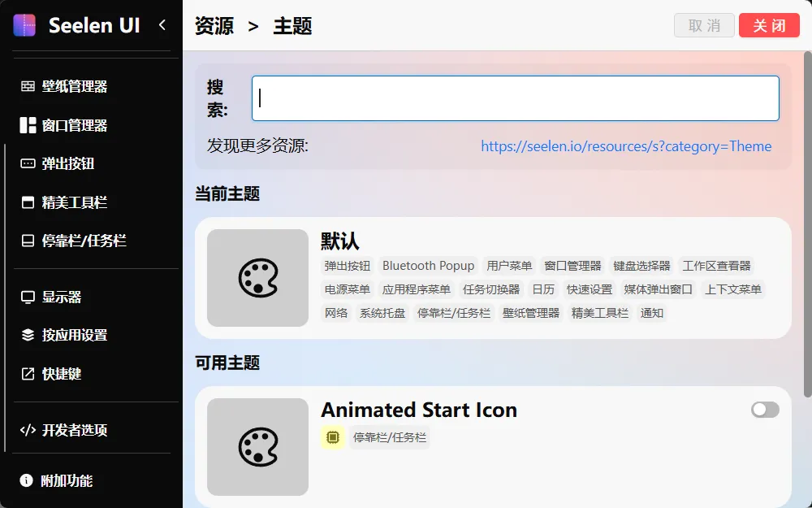Click 停靠栏/任务栏 tag in 默认 theme

[x=454, y=313]
